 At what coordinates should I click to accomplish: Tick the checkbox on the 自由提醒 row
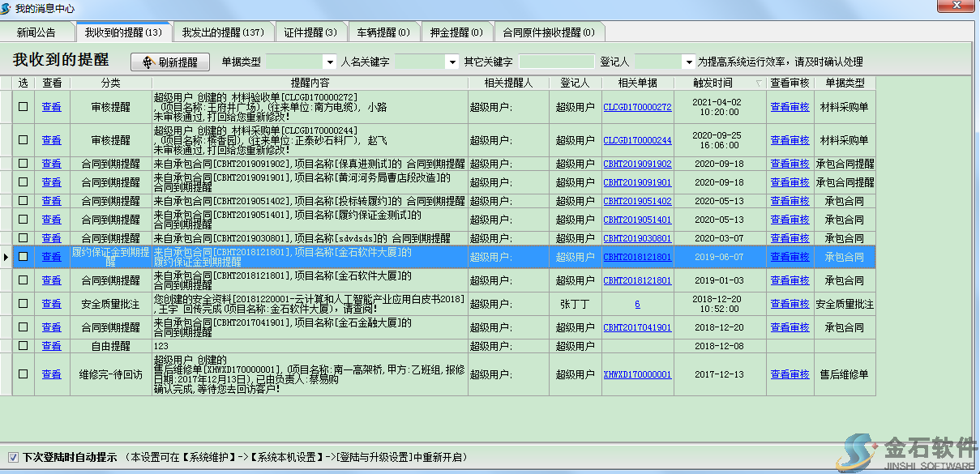[x=24, y=346]
